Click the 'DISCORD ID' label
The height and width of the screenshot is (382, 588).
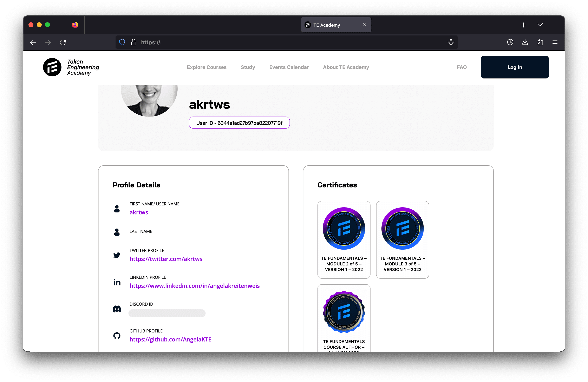click(x=141, y=304)
